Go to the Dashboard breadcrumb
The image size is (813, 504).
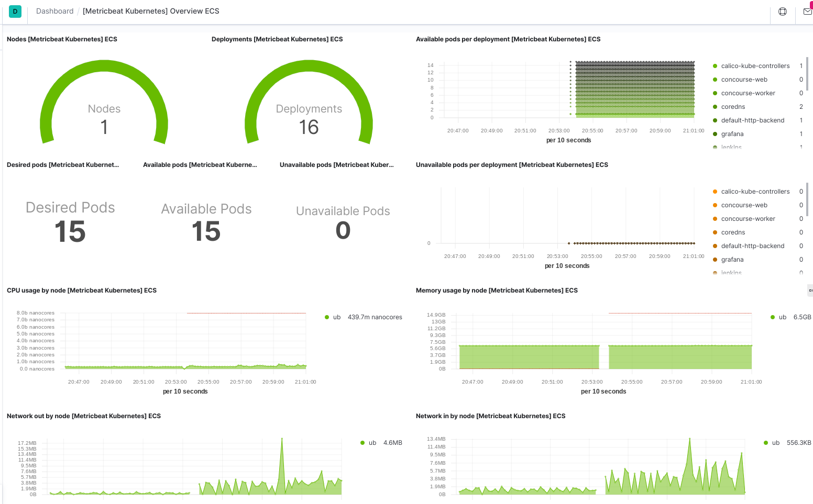[x=54, y=11]
